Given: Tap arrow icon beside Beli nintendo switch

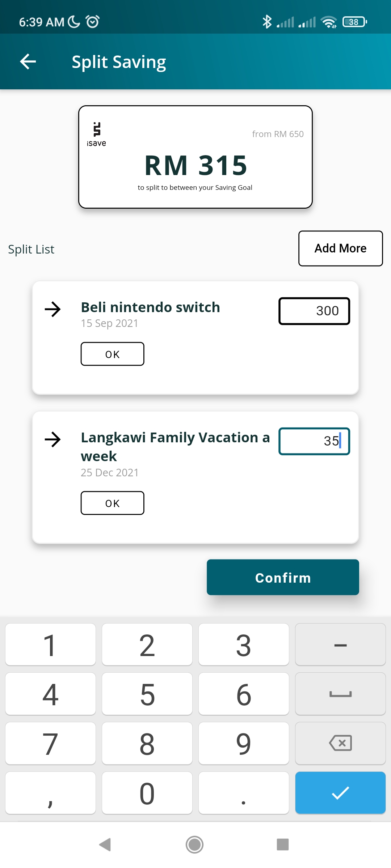Looking at the screenshot, I should point(53,309).
